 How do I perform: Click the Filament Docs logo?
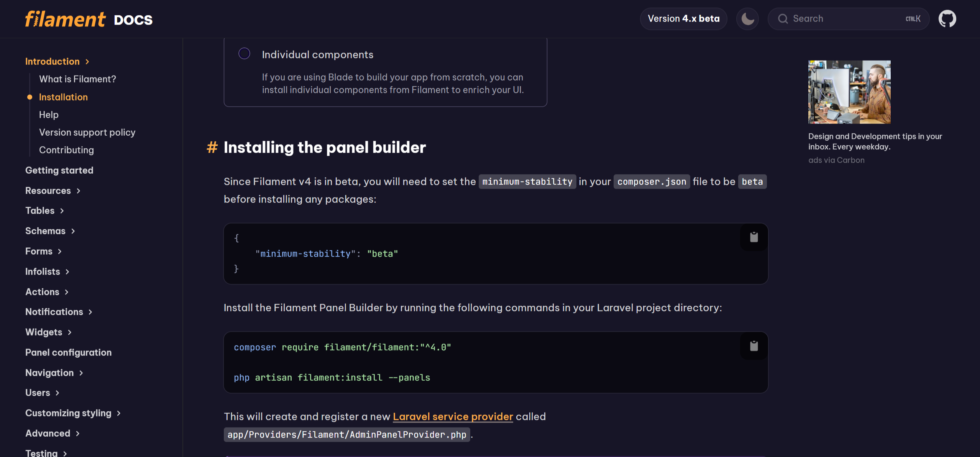(x=89, y=19)
